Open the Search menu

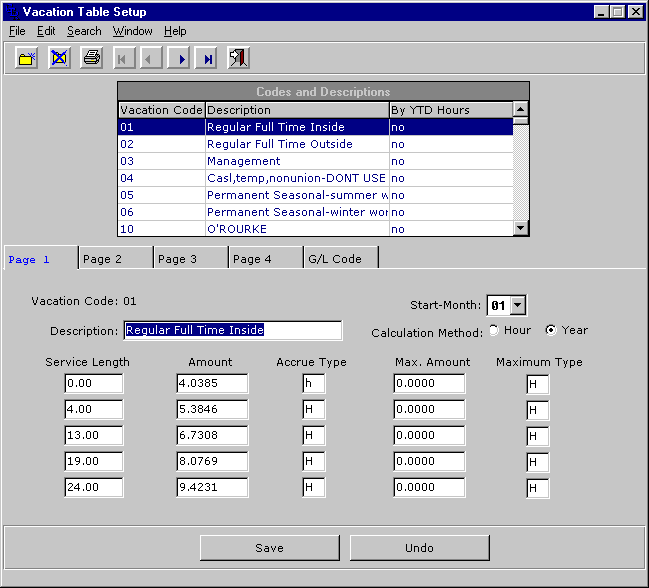coord(84,32)
